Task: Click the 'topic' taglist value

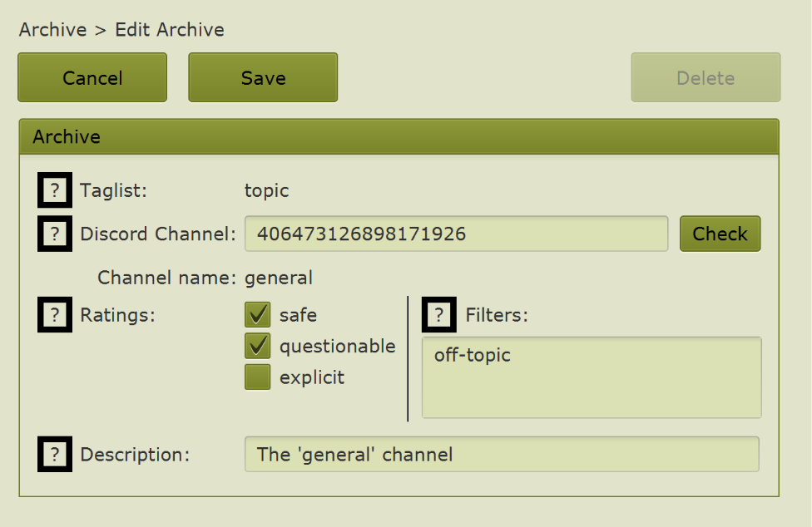Action: (266, 190)
